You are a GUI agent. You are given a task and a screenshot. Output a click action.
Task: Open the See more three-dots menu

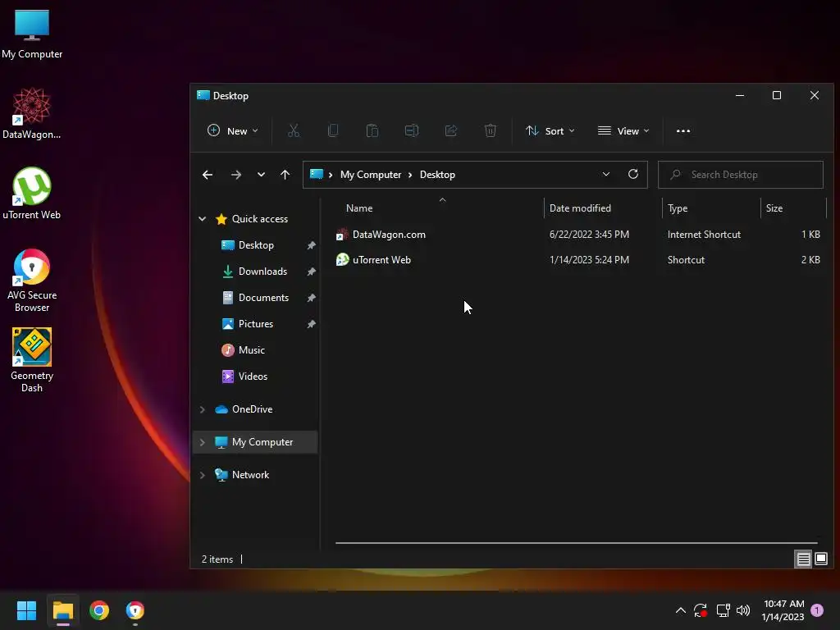point(683,130)
